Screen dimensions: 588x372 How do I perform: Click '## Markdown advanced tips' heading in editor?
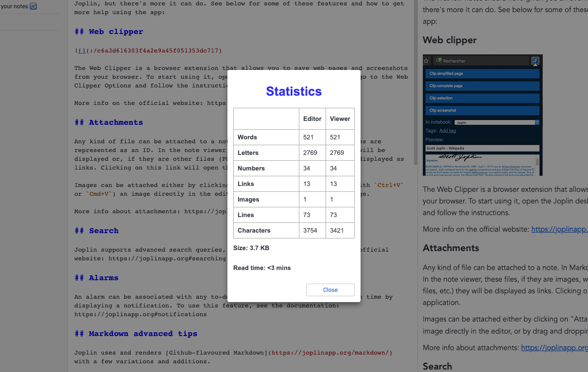click(x=136, y=334)
